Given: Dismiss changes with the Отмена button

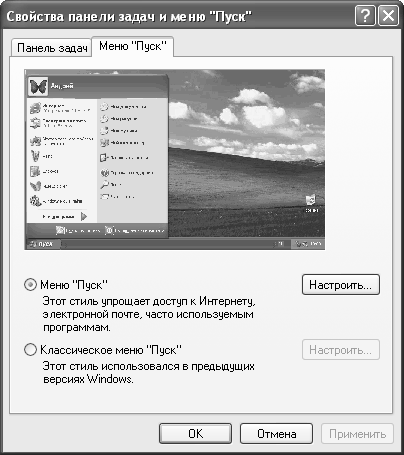Looking at the screenshot, I should point(276,434).
